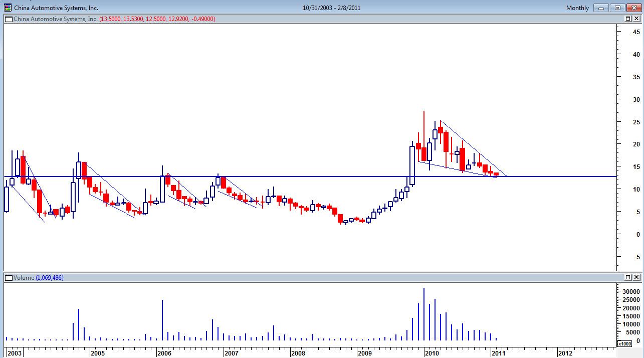Maximize the chart window
Image resolution: width=644 pixels, height=358 pixels.
coord(617,8)
